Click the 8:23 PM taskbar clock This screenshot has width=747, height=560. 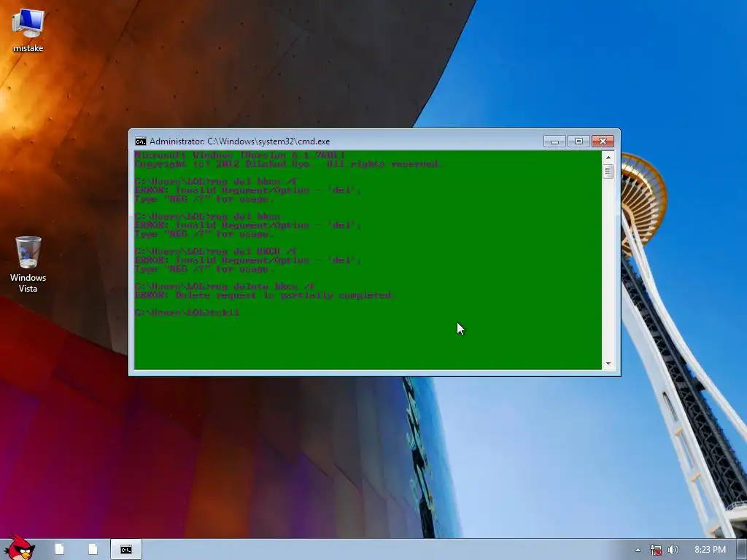[x=710, y=550]
